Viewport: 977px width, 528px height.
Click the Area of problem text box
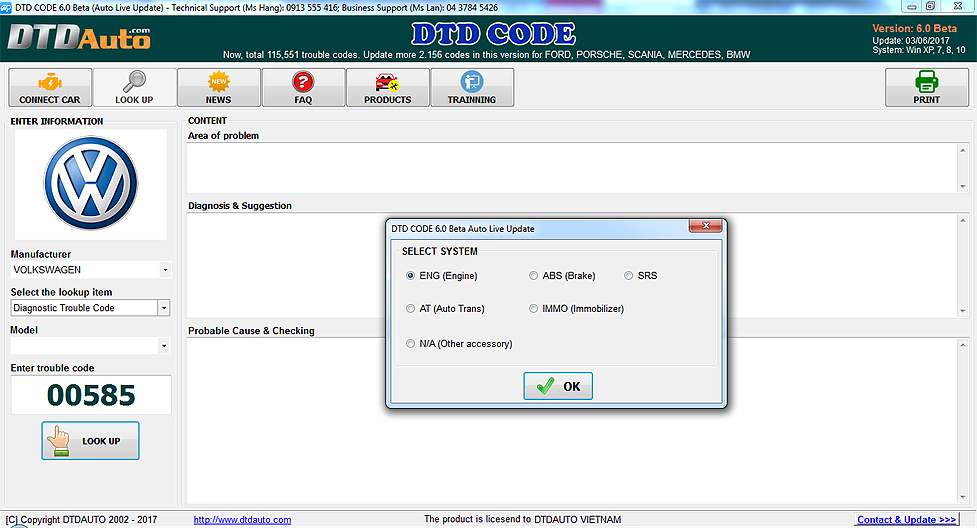[x=572, y=168]
